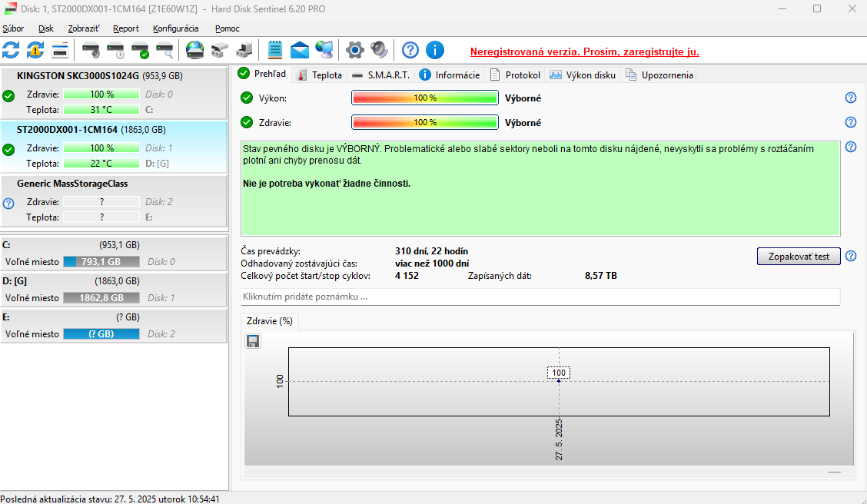The image size is (867, 504).
Task: Click help icon next to Zopakovať test
Action: pyautogui.click(x=851, y=256)
